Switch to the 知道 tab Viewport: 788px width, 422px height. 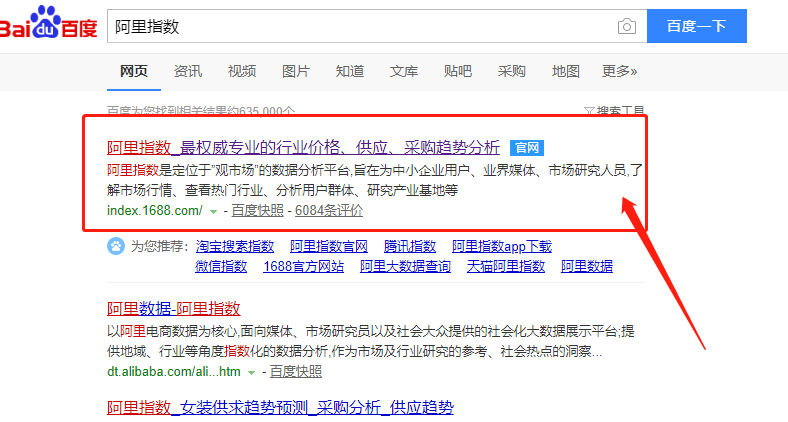pyautogui.click(x=350, y=71)
